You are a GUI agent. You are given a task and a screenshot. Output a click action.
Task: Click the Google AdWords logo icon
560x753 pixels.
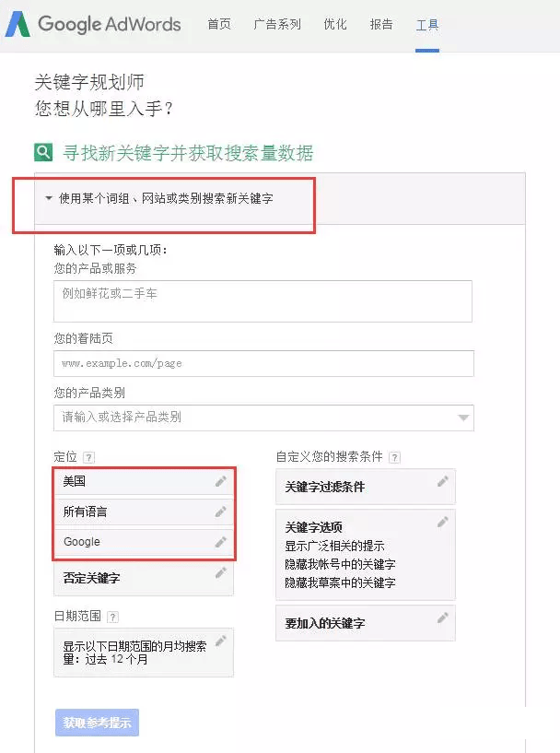[x=17, y=24]
